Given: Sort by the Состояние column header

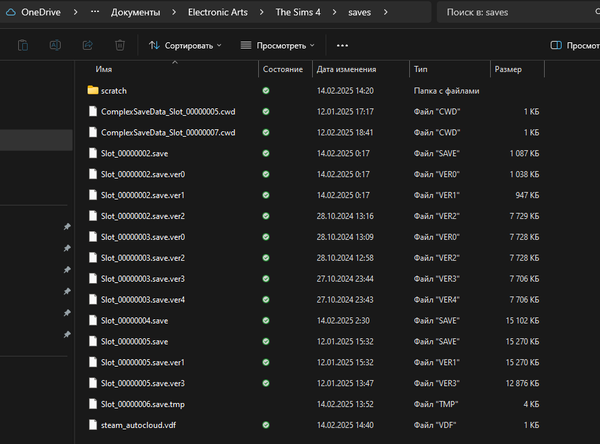Looking at the screenshot, I should pyautogui.click(x=283, y=69).
